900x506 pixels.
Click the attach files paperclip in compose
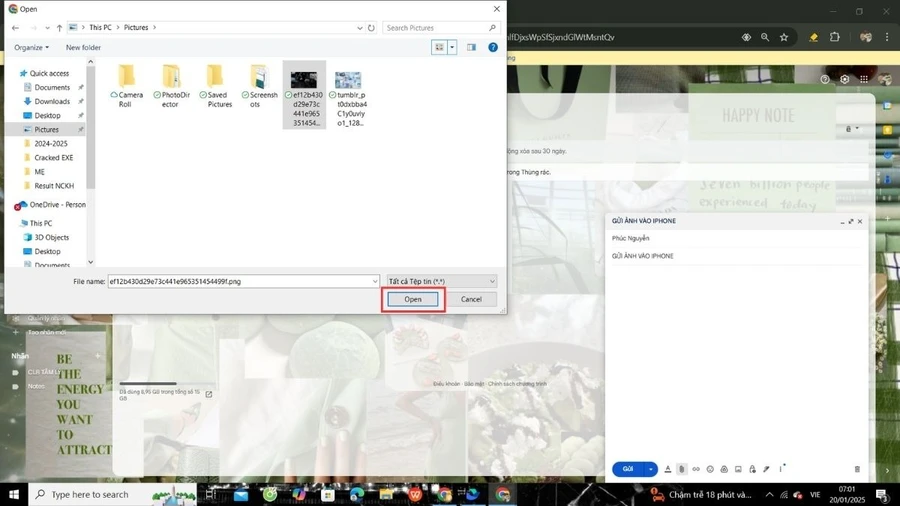[681, 469]
